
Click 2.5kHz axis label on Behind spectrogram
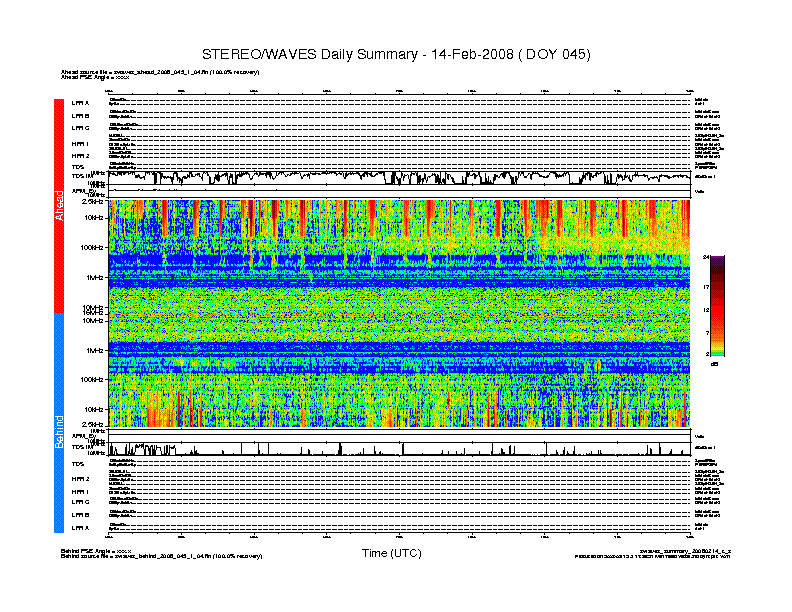pos(92,424)
